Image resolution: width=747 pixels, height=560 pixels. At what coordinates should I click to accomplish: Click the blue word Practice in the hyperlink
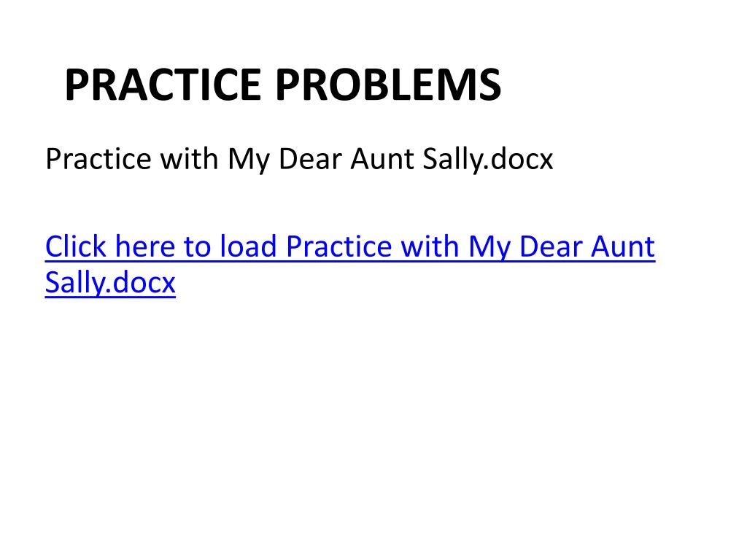pos(338,246)
